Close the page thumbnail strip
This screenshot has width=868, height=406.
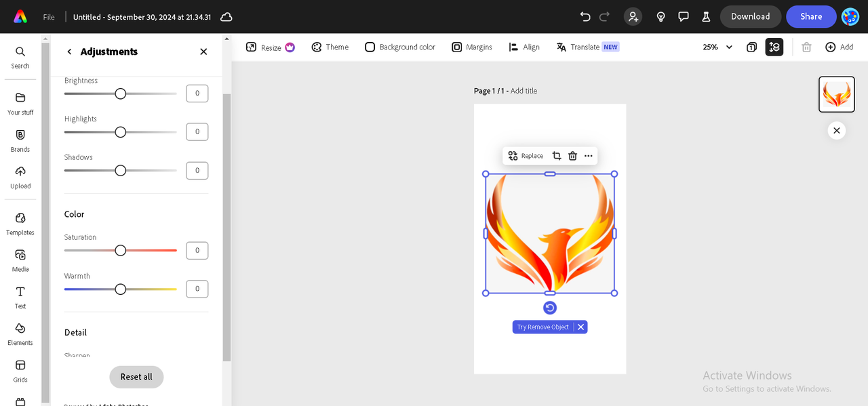click(x=837, y=130)
